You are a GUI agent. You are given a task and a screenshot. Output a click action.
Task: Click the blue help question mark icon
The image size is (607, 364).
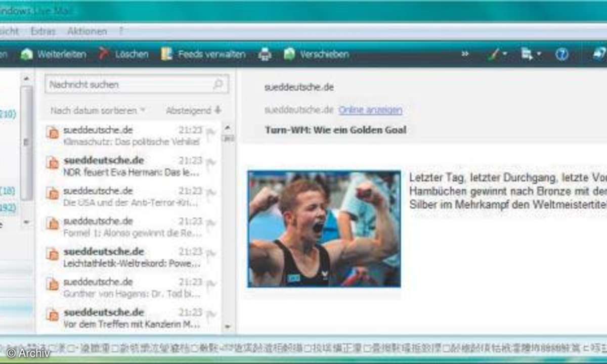point(561,54)
